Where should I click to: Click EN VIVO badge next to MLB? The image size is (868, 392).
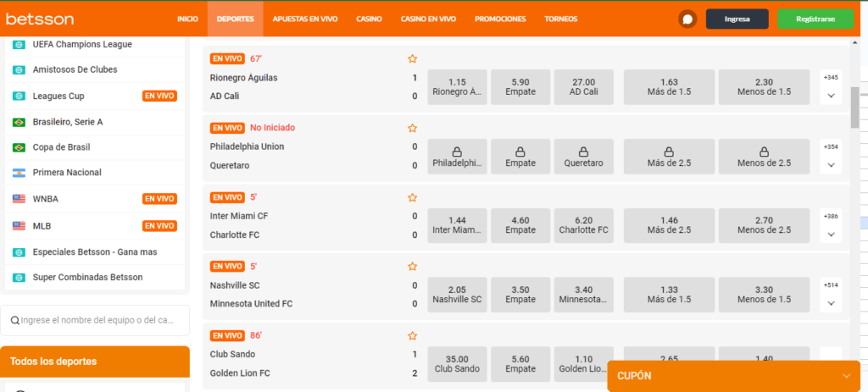[x=159, y=226]
